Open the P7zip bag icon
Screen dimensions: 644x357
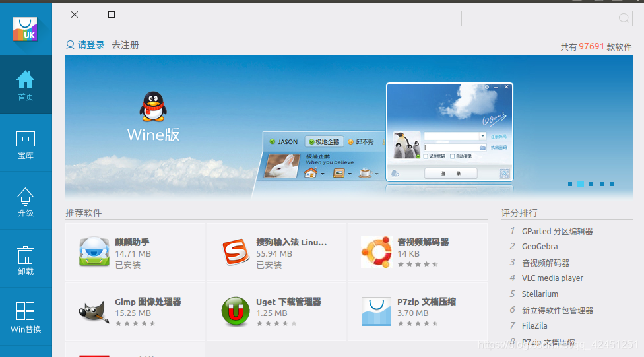point(377,311)
